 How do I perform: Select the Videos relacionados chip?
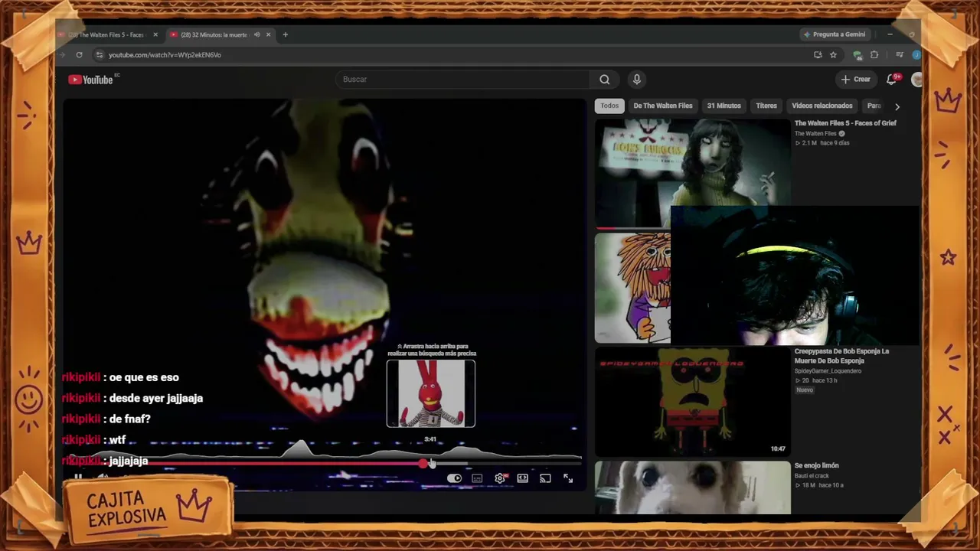tap(822, 106)
